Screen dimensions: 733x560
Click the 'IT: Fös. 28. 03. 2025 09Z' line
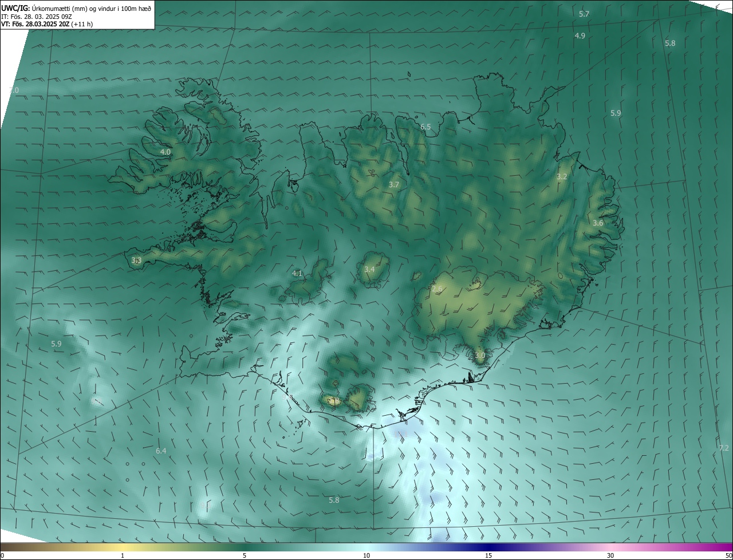coord(37,17)
